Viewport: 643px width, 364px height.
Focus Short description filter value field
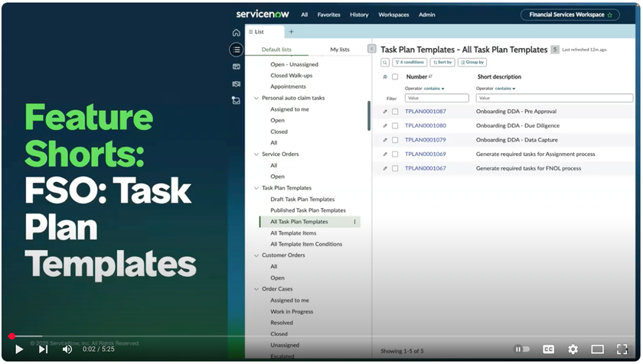(554, 98)
